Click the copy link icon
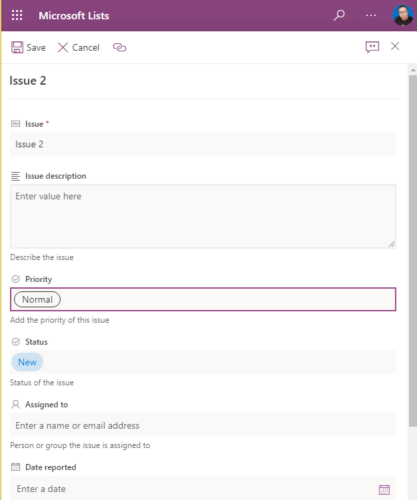The width and height of the screenshot is (417, 500). point(119,48)
